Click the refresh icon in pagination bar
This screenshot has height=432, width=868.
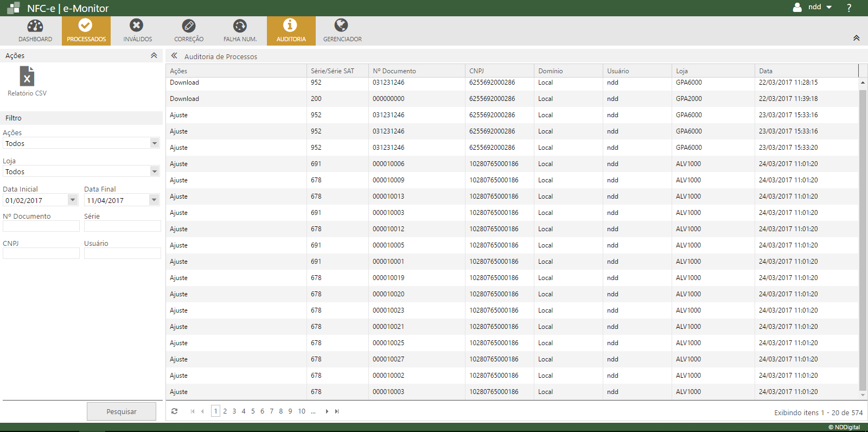pos(174,411)
